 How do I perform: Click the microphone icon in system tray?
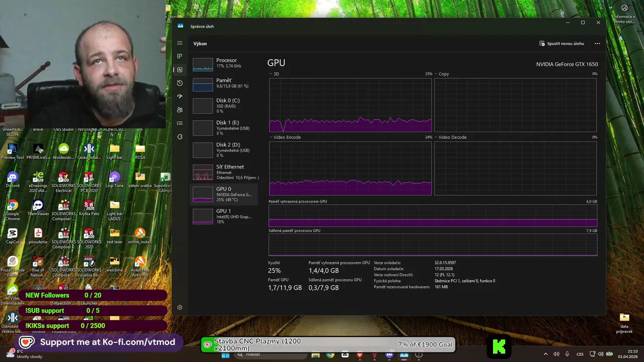click(x=567, y=354)
